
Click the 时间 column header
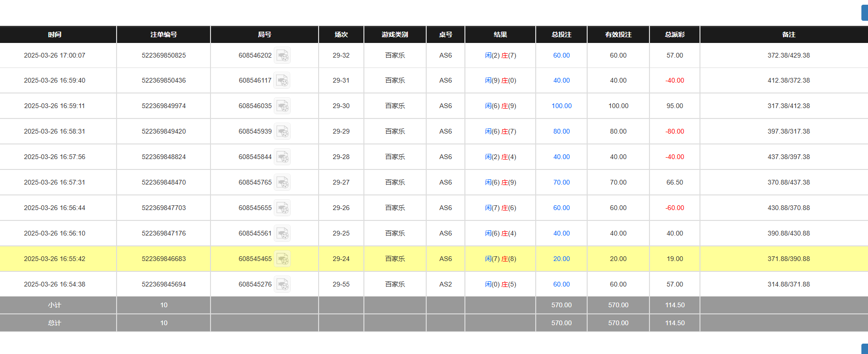pyautogui.click(x=55, y=34)
